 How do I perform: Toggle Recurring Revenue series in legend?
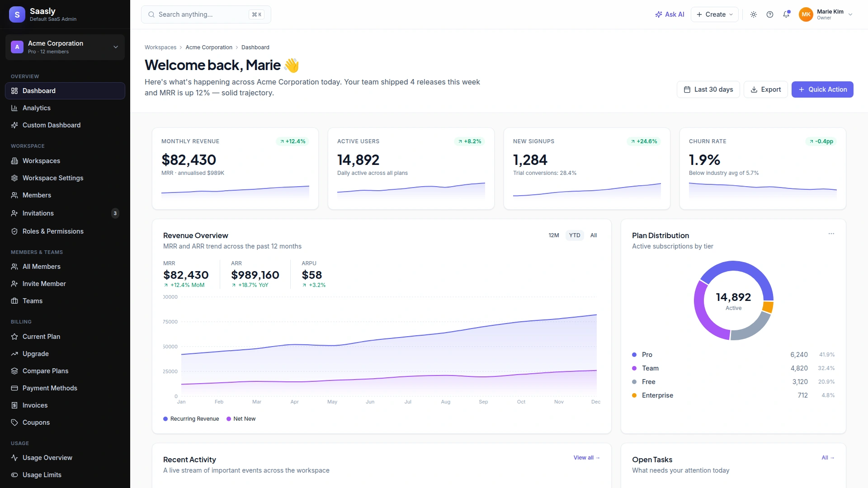pyautogui.click(x=191, y=419)
